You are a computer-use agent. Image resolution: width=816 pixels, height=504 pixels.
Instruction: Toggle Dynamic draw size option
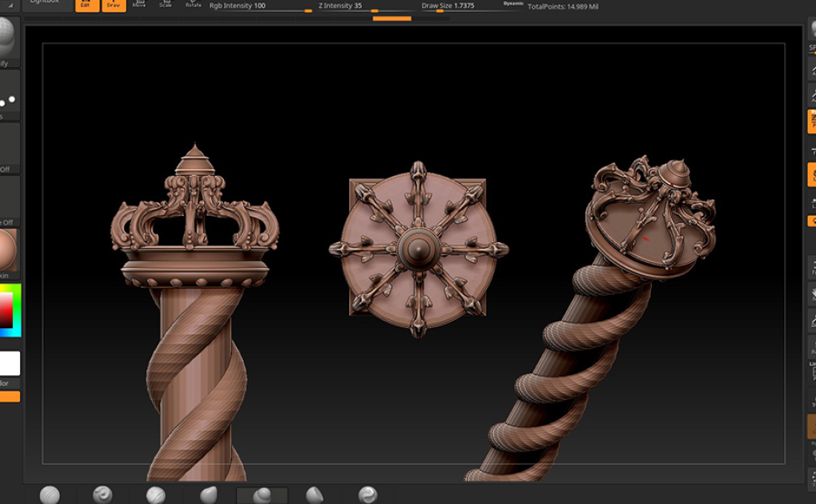click(x=513, y=4)
